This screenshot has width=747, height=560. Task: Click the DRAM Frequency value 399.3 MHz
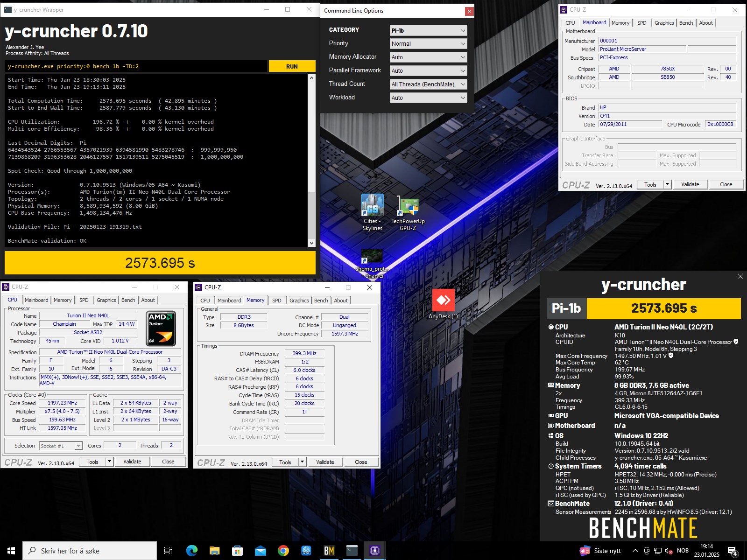(304, 354)
